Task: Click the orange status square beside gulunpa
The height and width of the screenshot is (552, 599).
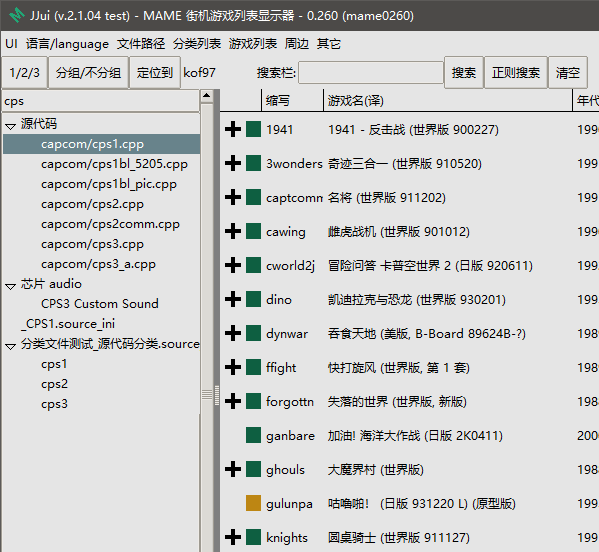Action: click(253, 503)
